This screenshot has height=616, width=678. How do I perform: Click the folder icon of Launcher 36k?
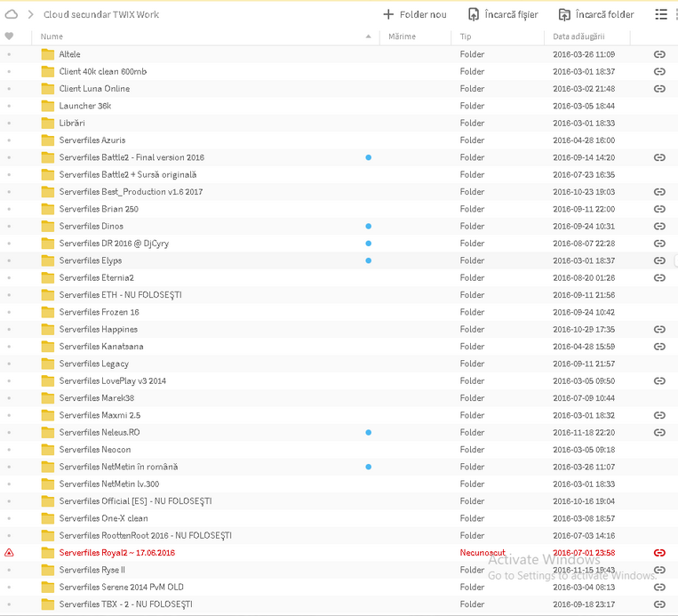pyautogui.click(x=48, y=106)
